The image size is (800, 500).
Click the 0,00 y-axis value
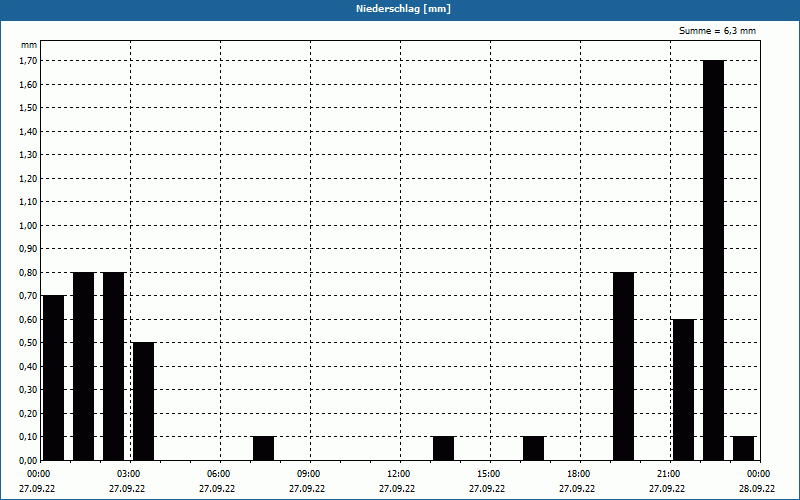click(28, 460)
